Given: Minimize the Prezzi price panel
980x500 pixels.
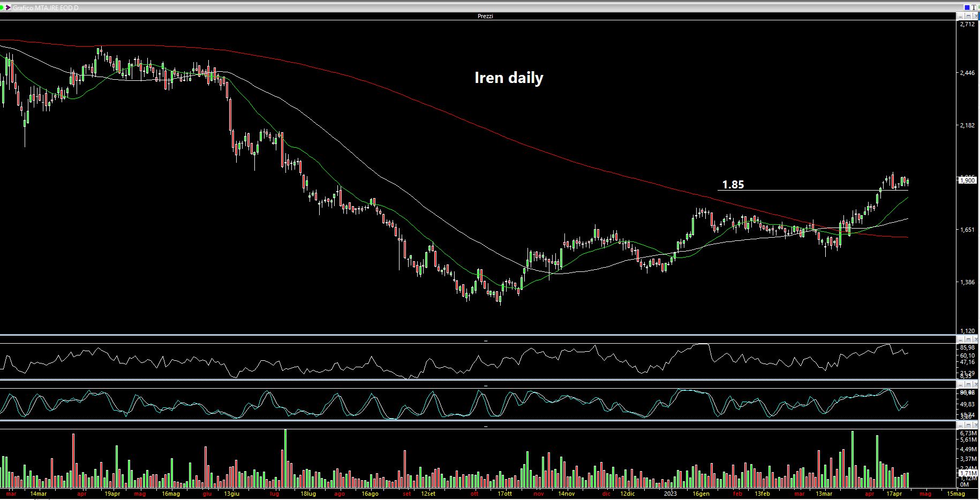Looking at the screenshot, I should 961,16.
